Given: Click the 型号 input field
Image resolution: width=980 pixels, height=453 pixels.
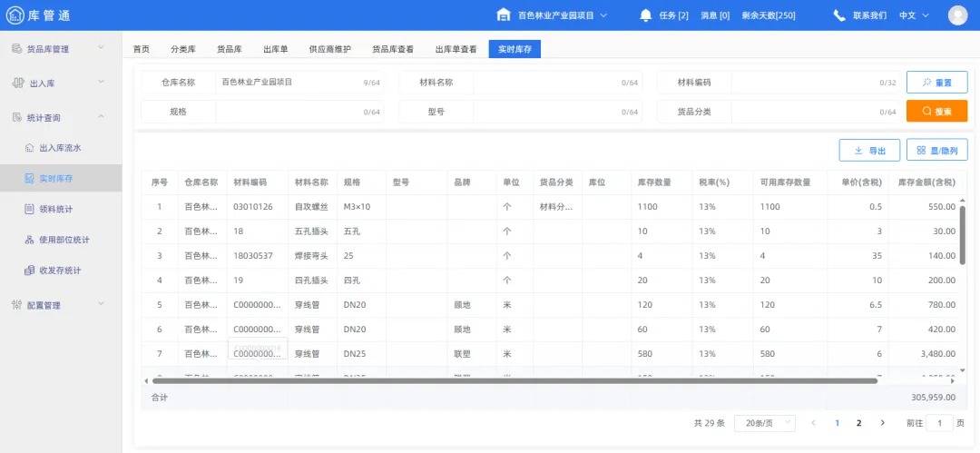Looking at the screenshot, I should tap(557, 112).
